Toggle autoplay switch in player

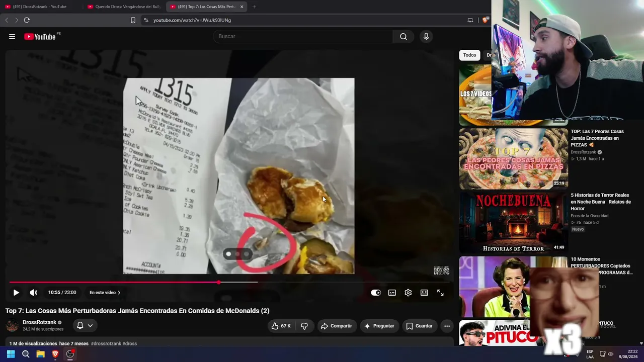coord(376,293)
